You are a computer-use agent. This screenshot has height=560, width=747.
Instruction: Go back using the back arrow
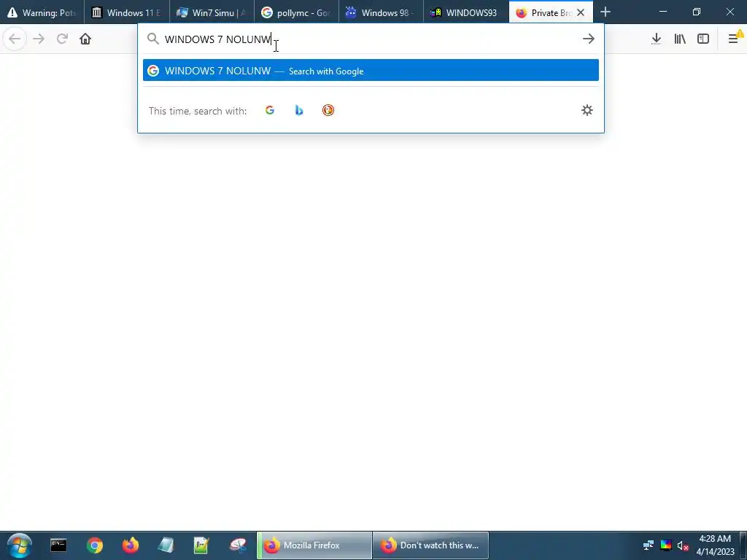pos(15,39)
